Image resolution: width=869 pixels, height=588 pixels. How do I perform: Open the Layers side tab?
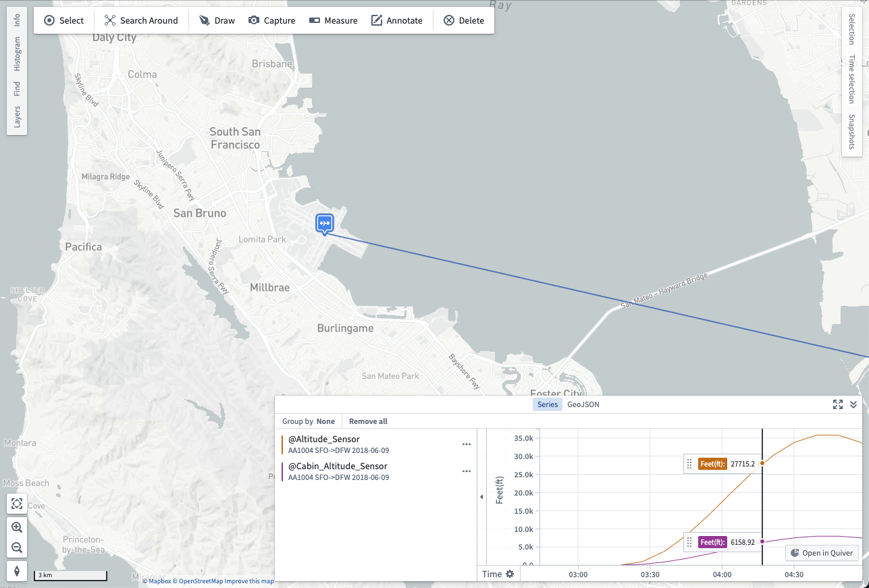click(x=17, y=116)
